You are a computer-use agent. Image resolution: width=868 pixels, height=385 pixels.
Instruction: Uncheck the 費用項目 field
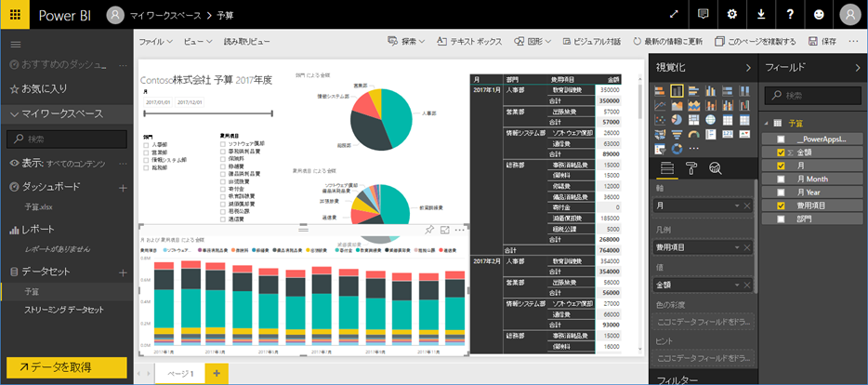pyautogui.click(x=781, y=206)
